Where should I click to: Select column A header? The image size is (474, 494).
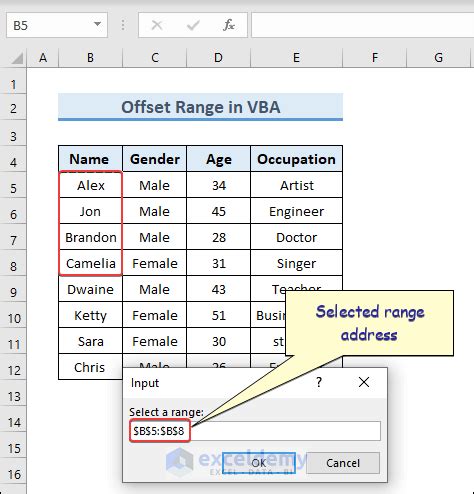pos(43,58)
